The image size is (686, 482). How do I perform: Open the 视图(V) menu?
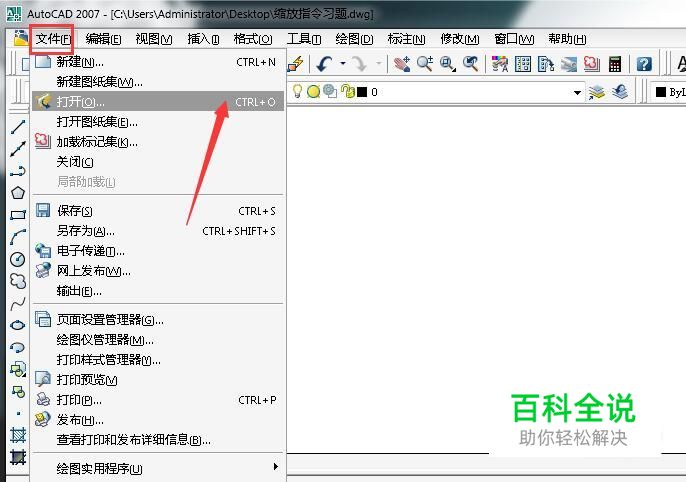click(154, 39)
